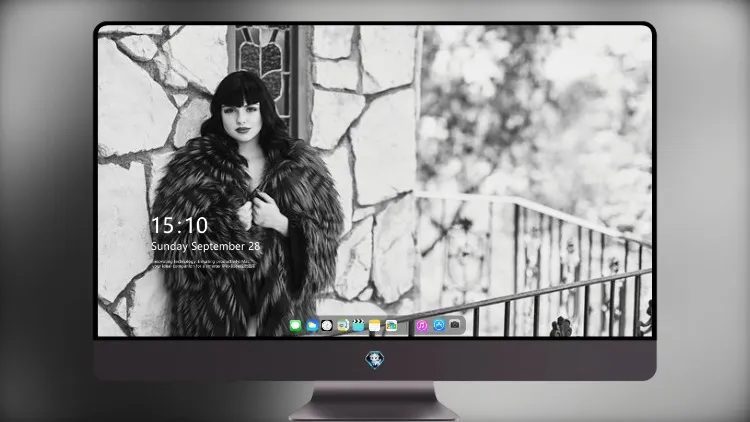Click the dock gap before iTunes
The height and width of the screenshot is (422, 750).
coord(407,326)
